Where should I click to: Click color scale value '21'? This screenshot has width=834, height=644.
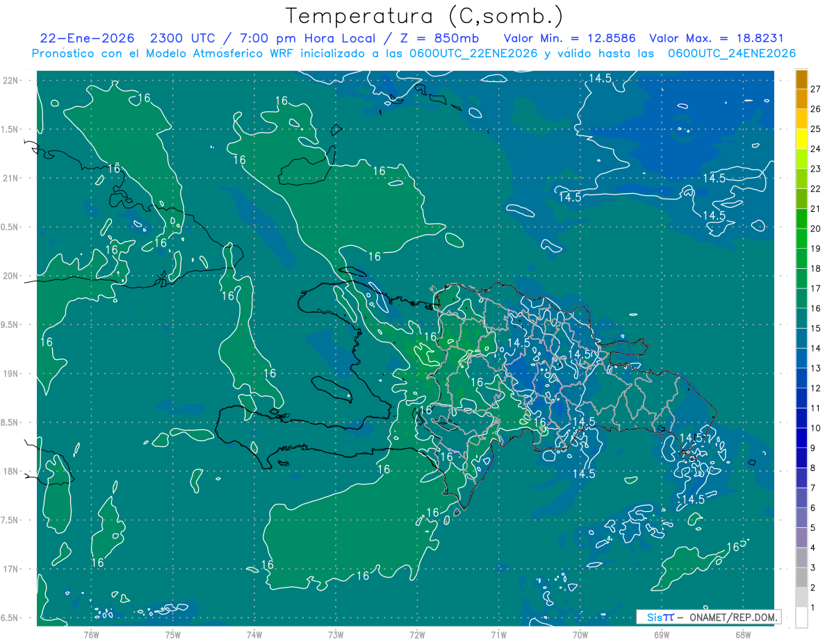pyautogui.click(x=816, y=208)
